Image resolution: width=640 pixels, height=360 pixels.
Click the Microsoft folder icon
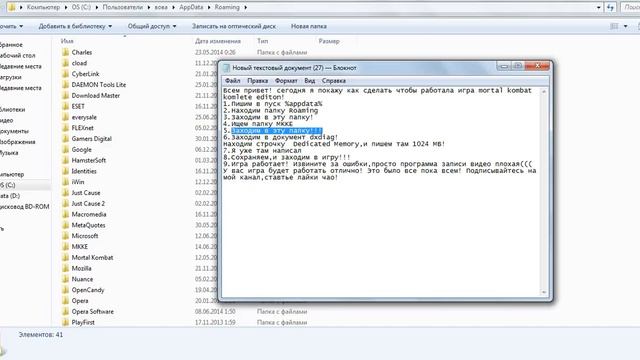point(65,236)
